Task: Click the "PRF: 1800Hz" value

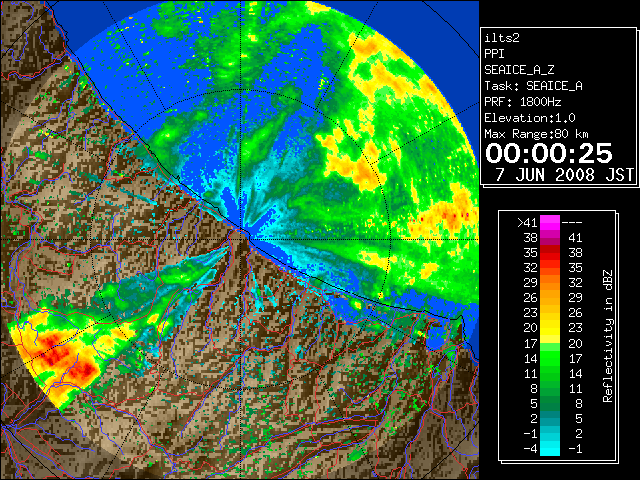Action: tap(523, 102)
